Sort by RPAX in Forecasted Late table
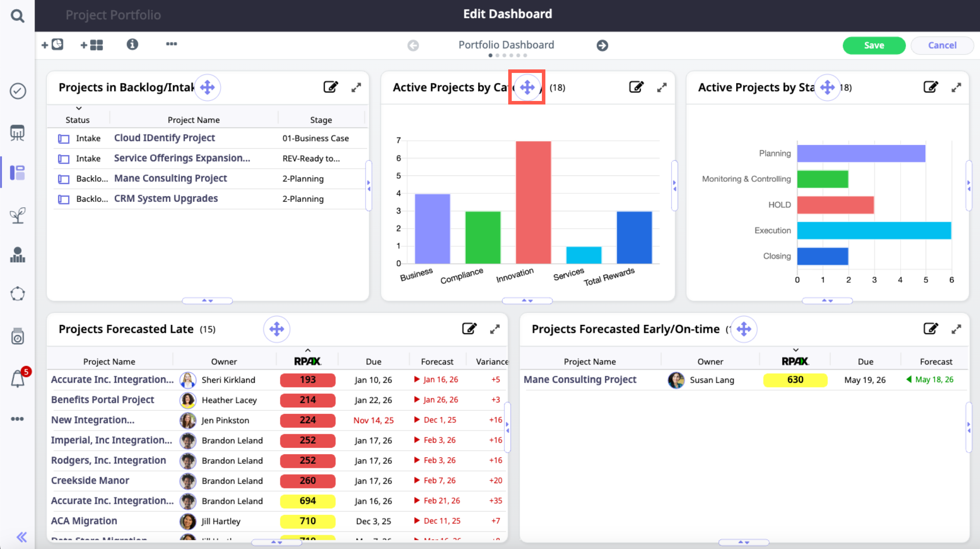Image resolution: width=980 pixels, height=549 pixels. coord(307,361)
